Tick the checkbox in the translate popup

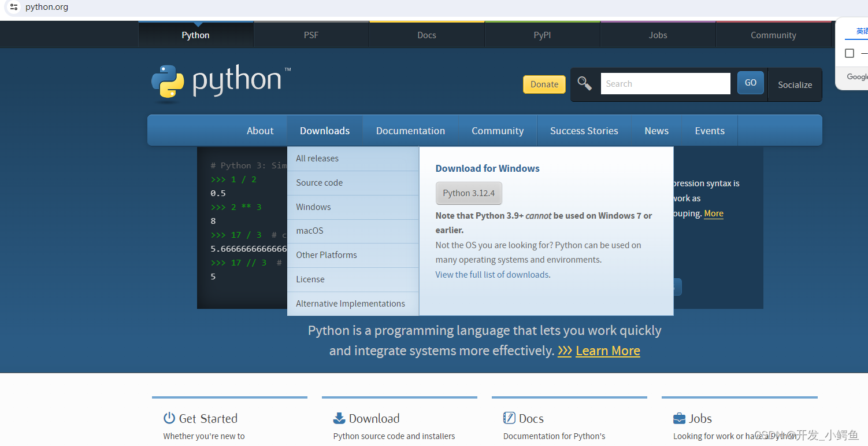coord(850,53)
